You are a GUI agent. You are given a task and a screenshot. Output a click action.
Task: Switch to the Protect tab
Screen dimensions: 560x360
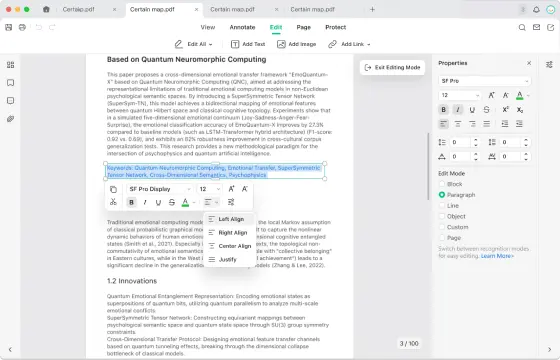[x=335, y=27]
